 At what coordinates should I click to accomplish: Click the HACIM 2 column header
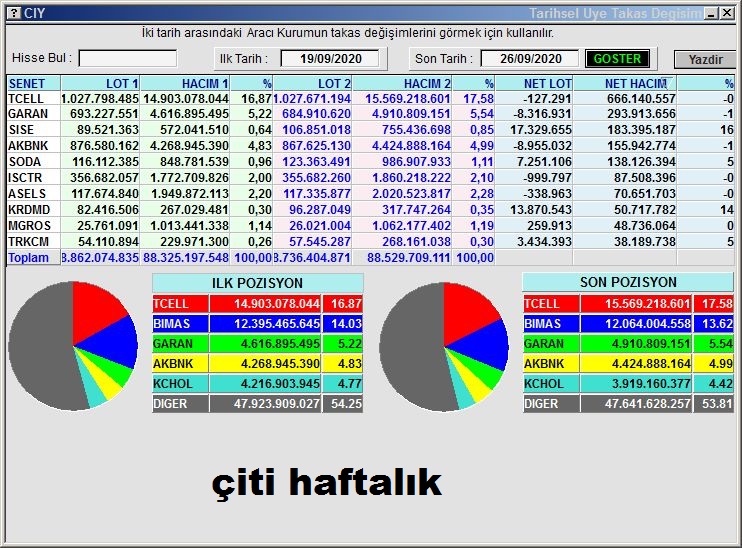click(x=401, y=83)
